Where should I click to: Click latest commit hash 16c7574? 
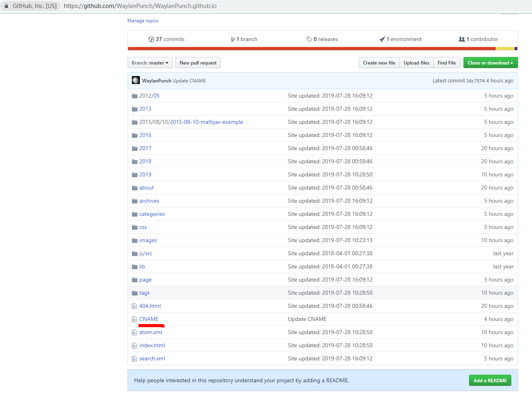(475, 81)
